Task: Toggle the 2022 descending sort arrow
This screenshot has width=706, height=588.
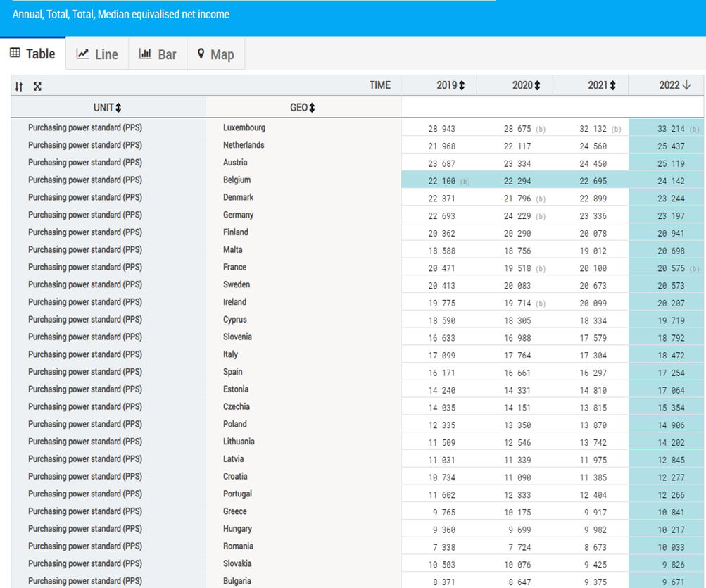Action: point(687,85)
